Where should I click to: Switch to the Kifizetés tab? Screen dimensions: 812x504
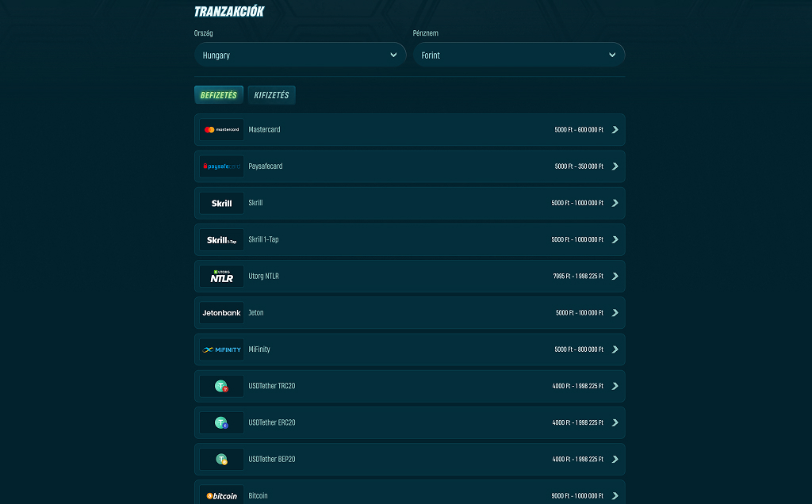click(x=271, y=95)
